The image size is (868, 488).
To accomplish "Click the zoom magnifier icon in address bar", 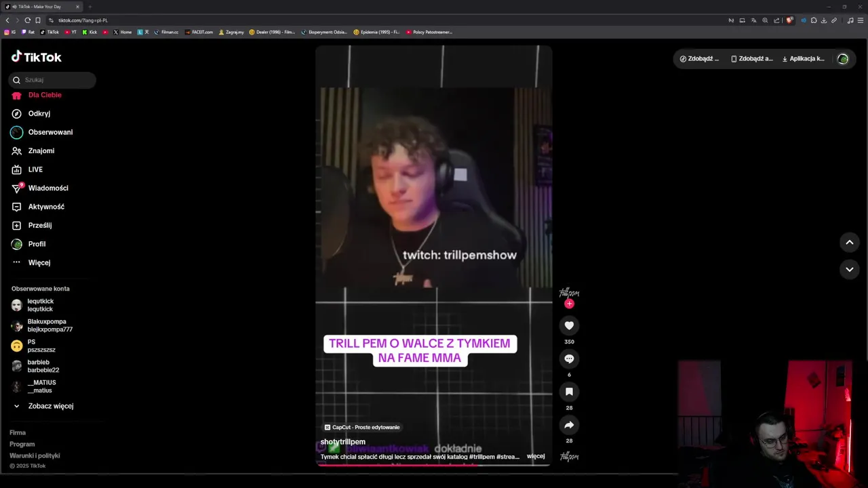I will pyautogui.click(x=765, y=20).
